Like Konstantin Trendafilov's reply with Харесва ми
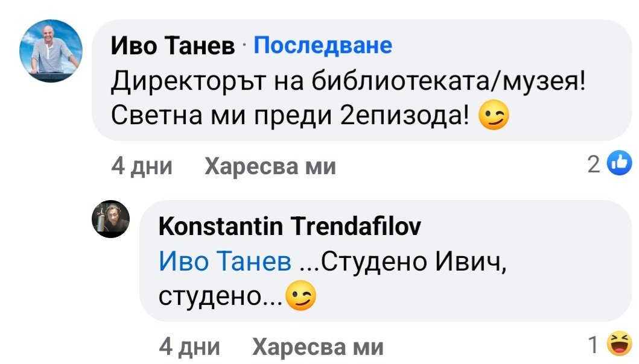Image resolution: width=639 pixels, height=364 pixels. (317, 347)
